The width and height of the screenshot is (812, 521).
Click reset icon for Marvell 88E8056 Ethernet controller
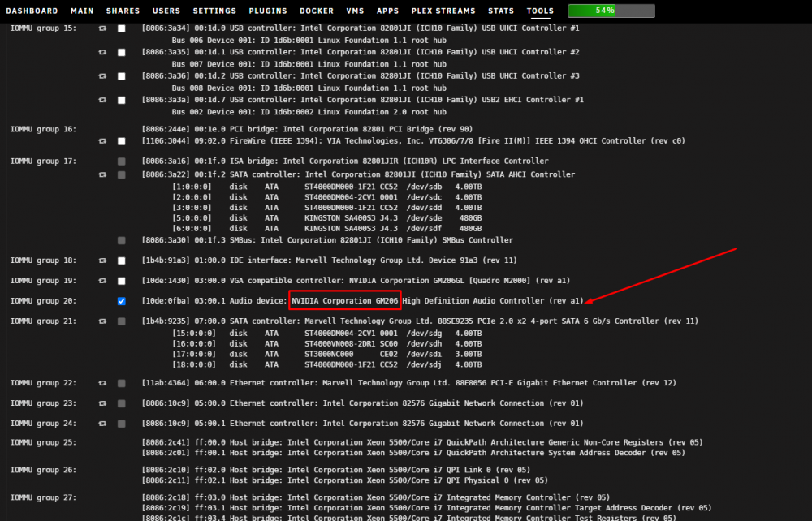click(102, 383)
